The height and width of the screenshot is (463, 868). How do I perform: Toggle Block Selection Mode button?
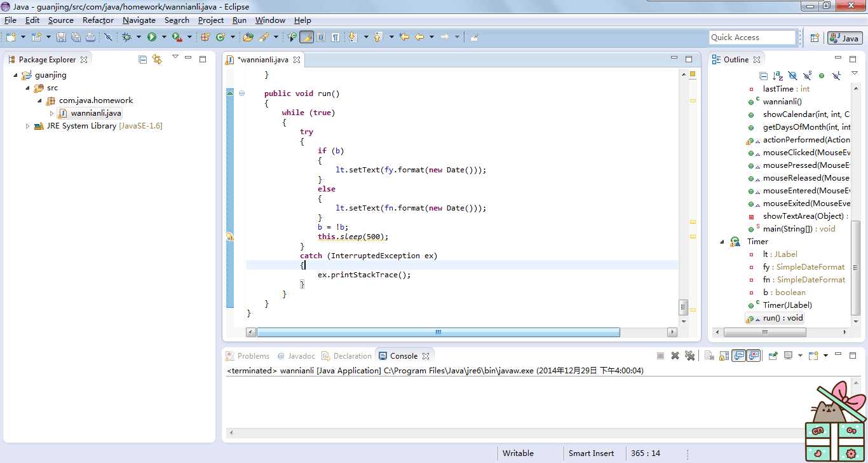(321, 38)
